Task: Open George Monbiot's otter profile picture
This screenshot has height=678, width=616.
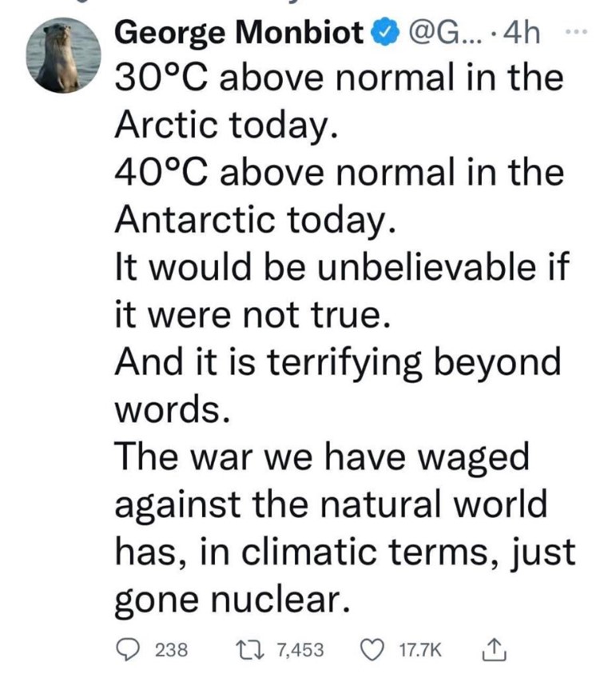Action: point(63,55)
